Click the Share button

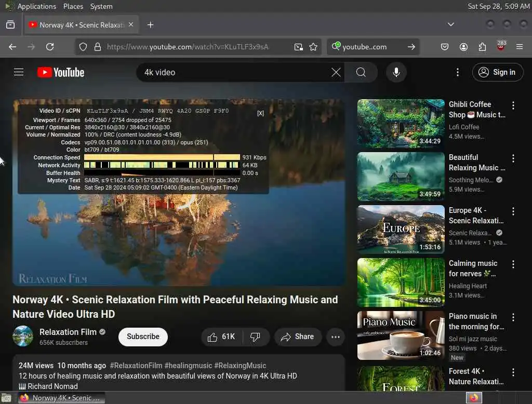(298, 337)
